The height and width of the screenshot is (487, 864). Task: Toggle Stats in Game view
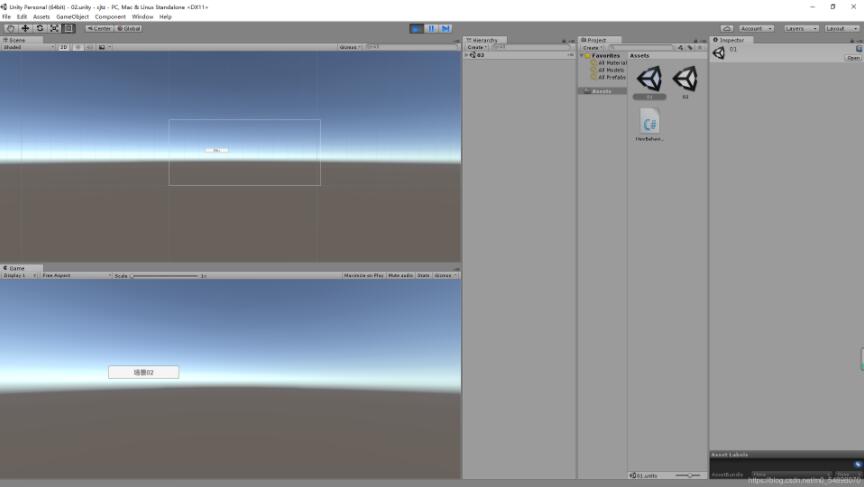(x=423, y=275)
